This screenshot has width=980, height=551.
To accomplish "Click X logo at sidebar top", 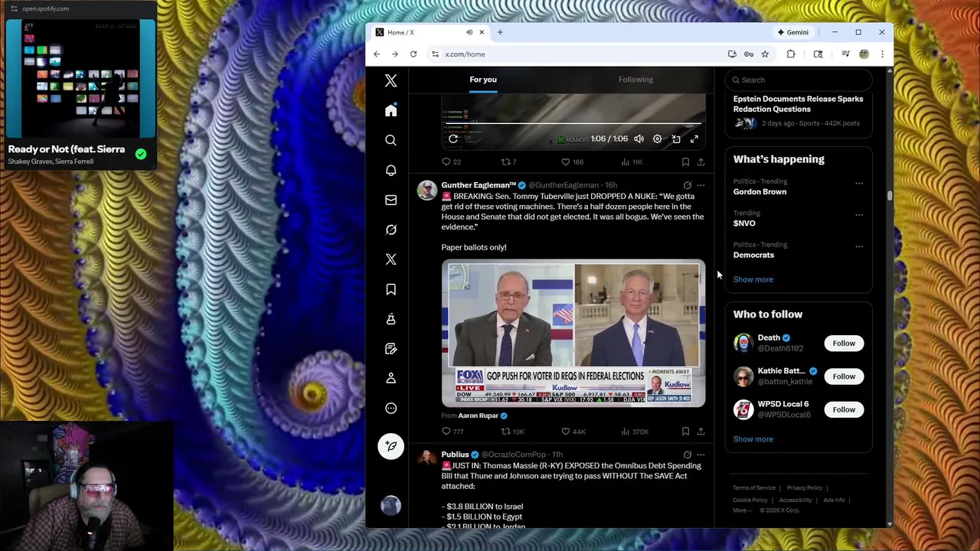I will [390, 80].
